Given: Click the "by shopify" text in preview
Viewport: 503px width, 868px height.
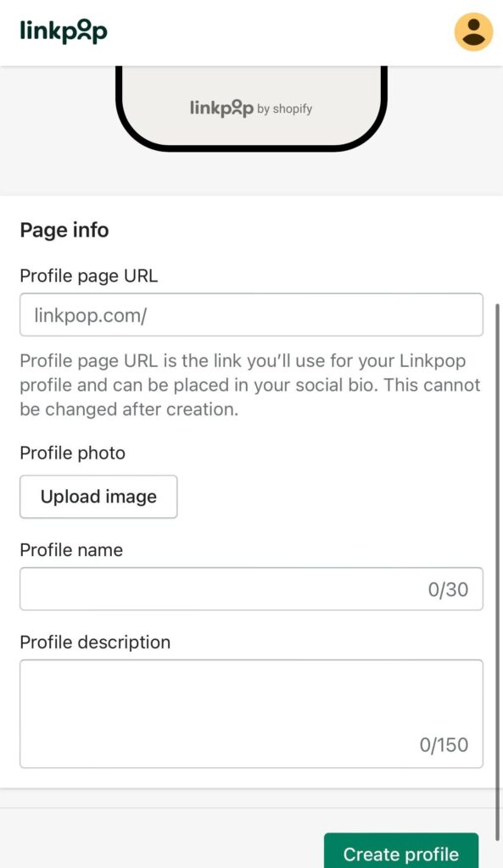Looking at the screenshot, I should [x=285, y=109].
